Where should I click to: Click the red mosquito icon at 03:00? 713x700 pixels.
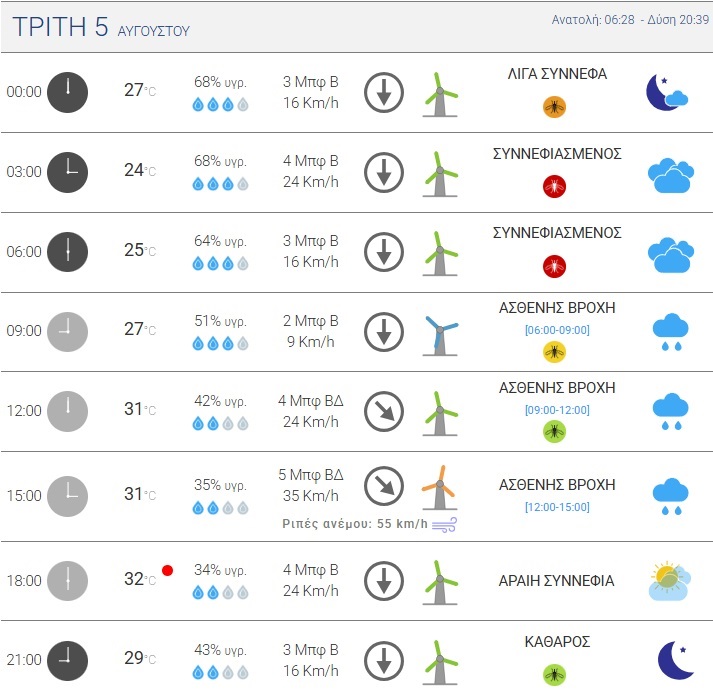[554, 186]
